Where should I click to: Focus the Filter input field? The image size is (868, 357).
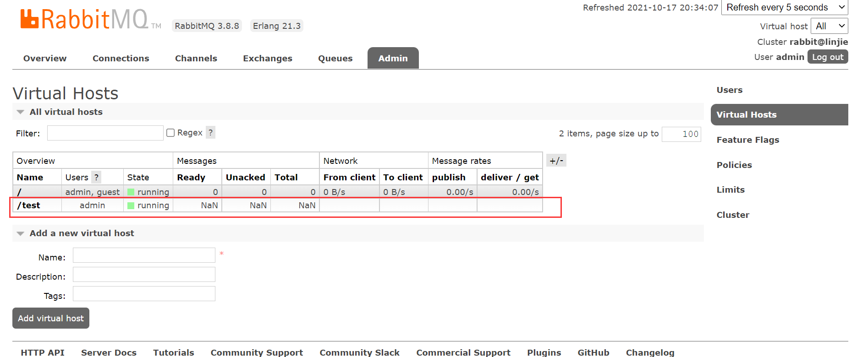[105, 133]
